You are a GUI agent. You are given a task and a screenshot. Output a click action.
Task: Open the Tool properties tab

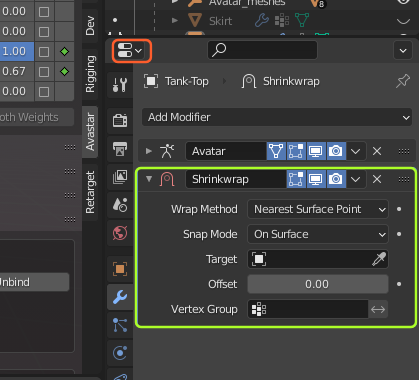tap(120, 85)
